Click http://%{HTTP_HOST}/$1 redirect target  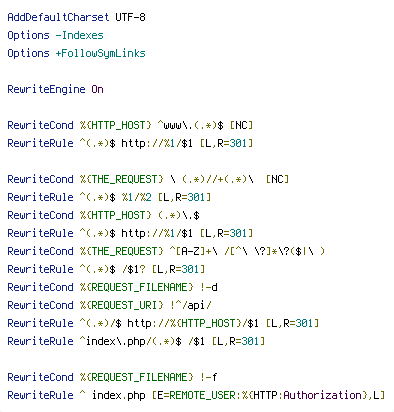[x=193, y=323]
